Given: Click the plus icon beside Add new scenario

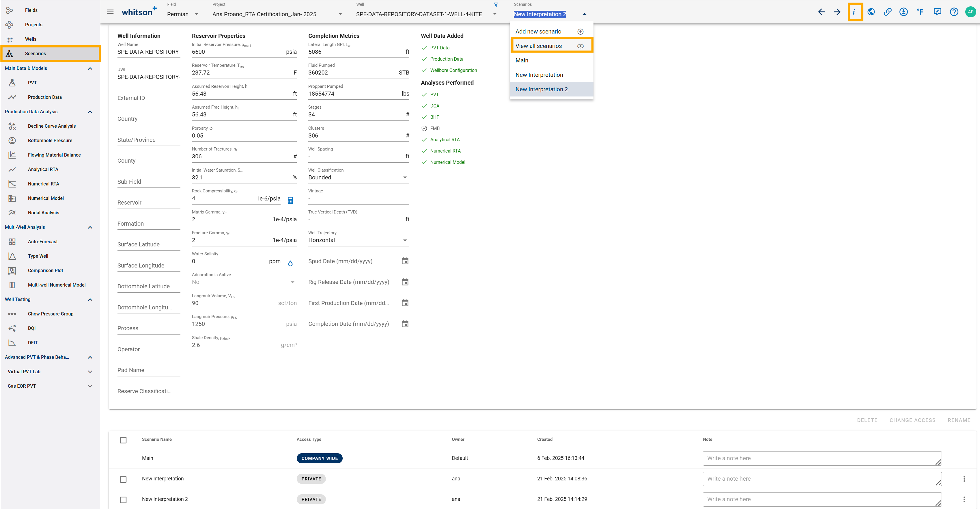Looking at the screenshot, I should pyautogui.click(x=580, y=31).
